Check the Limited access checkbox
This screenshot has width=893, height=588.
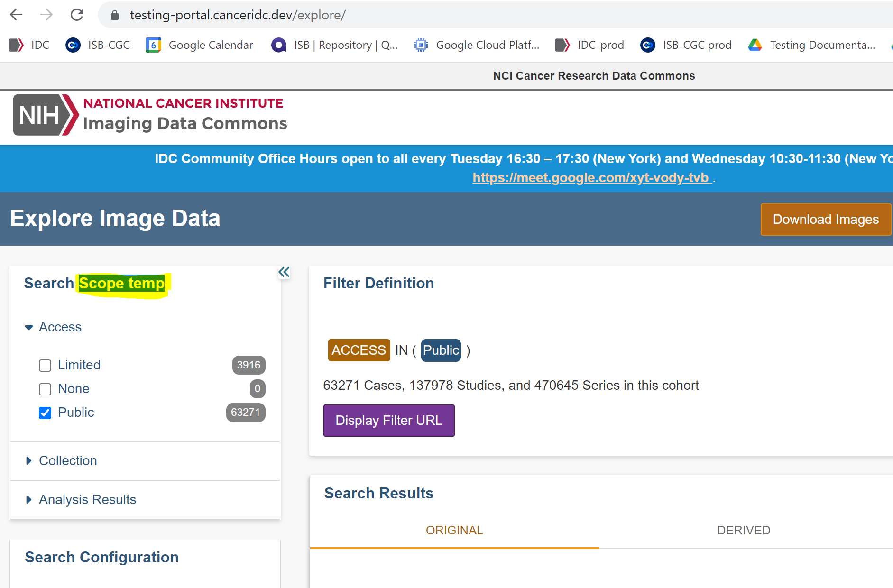click(45, 366)
